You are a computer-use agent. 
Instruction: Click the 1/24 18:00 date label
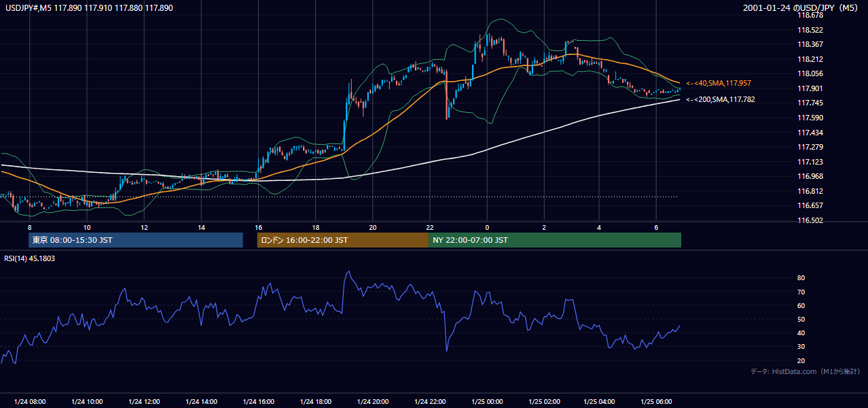tap(316, 402)
